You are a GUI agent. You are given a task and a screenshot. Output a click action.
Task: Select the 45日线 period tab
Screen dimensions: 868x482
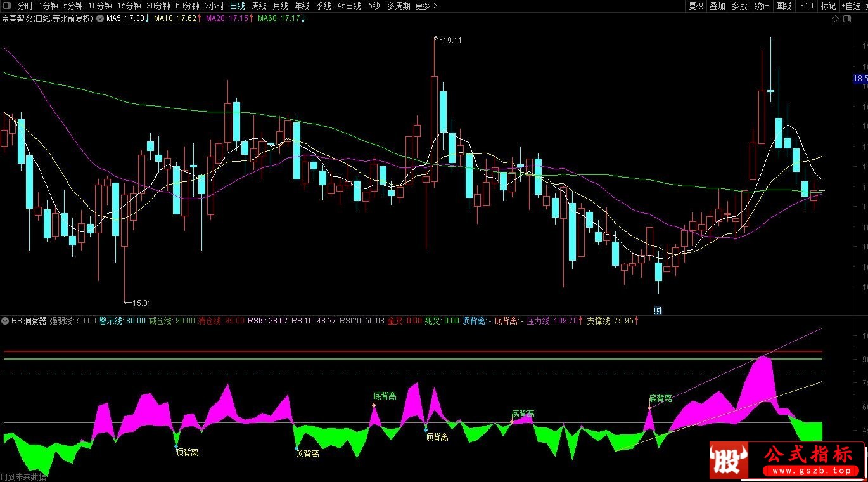coord(349,6)
